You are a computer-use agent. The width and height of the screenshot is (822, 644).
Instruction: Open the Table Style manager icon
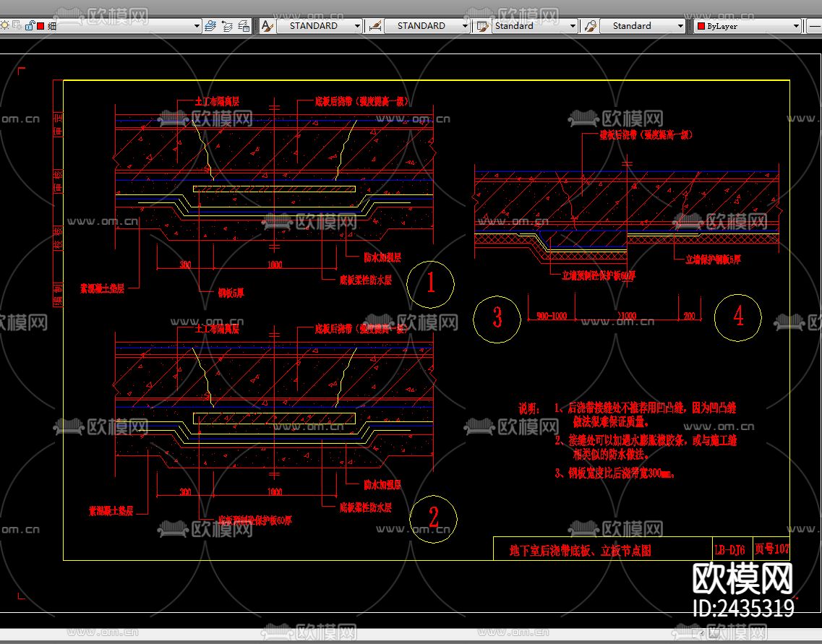[481, 26]
